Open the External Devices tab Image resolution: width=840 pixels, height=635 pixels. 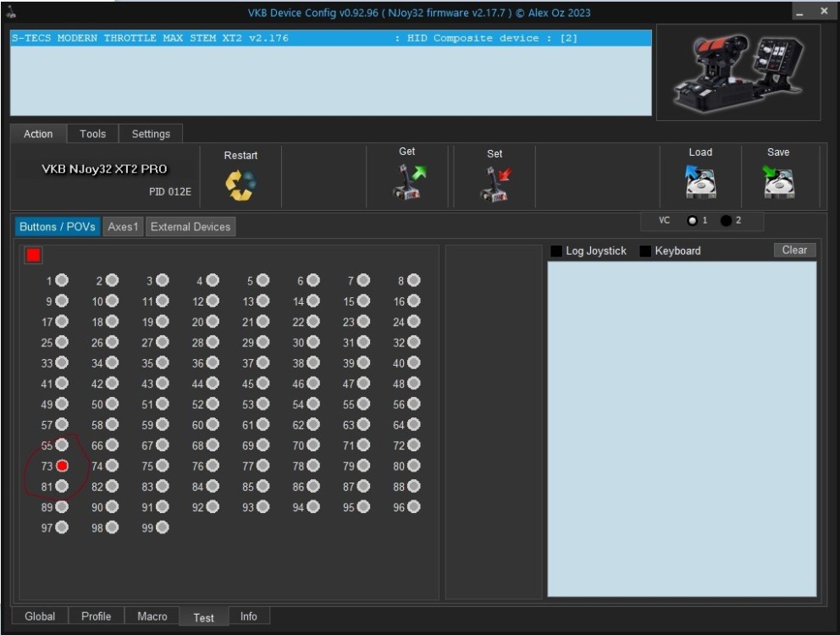pyautogui.click(x=190, y=227)
